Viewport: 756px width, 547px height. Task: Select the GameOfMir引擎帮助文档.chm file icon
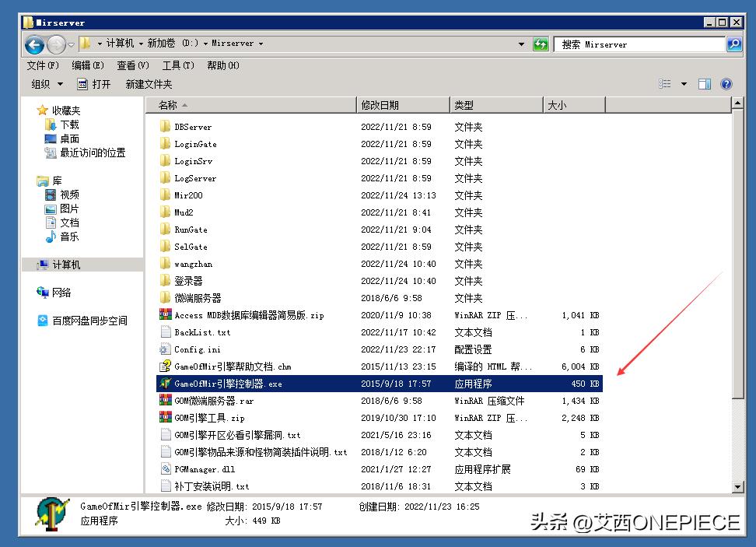pyautogui.click(x=166, y=366)
